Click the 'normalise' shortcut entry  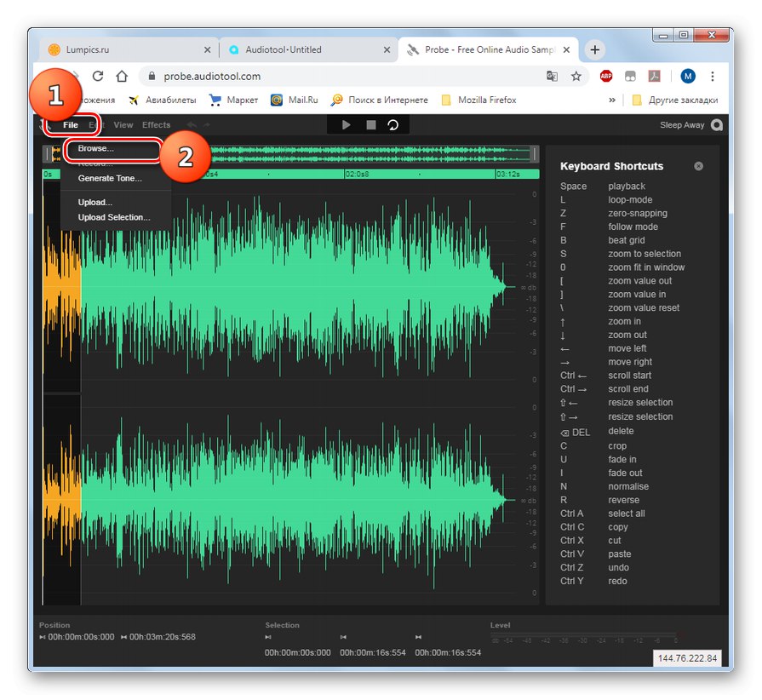pyautogui.click(x=628, y=486)
